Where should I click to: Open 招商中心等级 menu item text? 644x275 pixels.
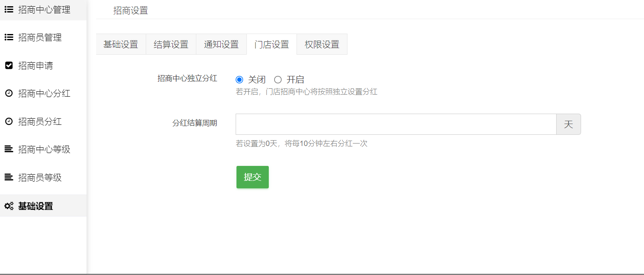(x=44, y=149)
